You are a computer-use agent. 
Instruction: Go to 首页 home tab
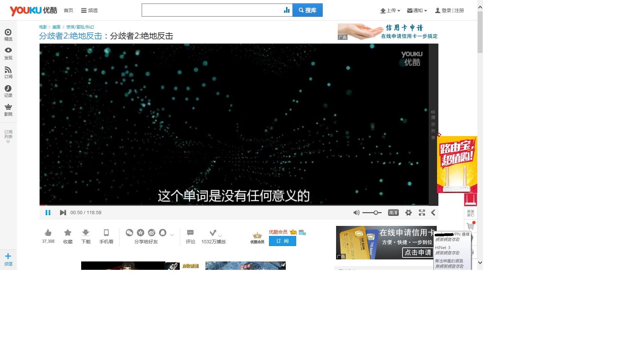[68, 10]
